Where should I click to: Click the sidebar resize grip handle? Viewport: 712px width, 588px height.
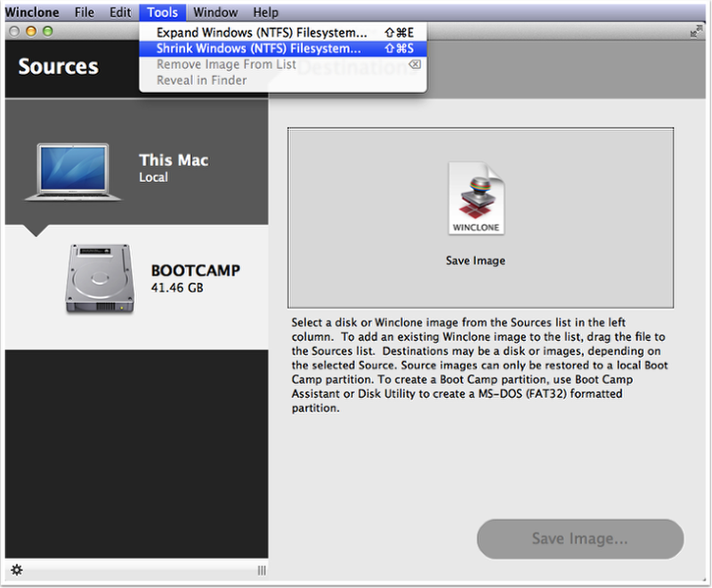(x=262, y=570)
